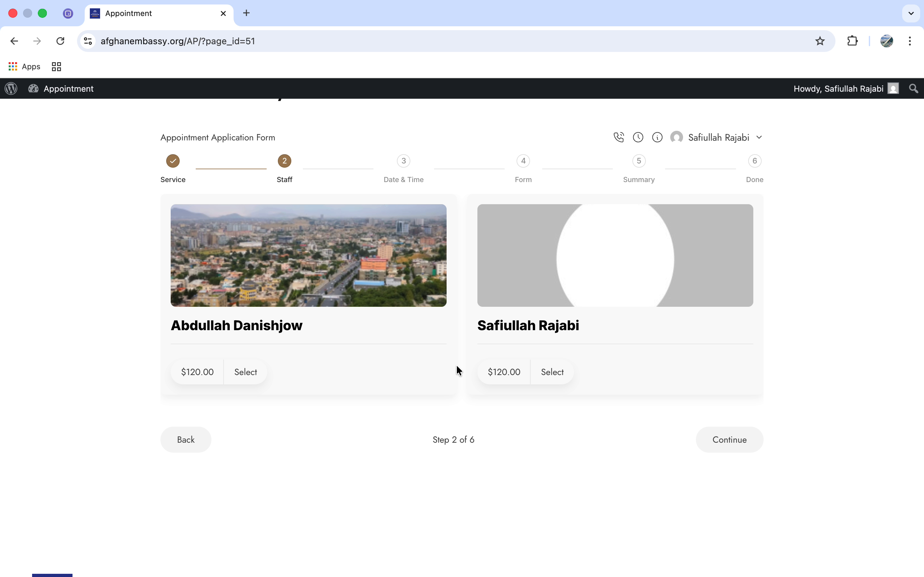Click the WordPress logo in the admin bar
The width and height of the screenshot is (924, 577).
tap(11, 88)
